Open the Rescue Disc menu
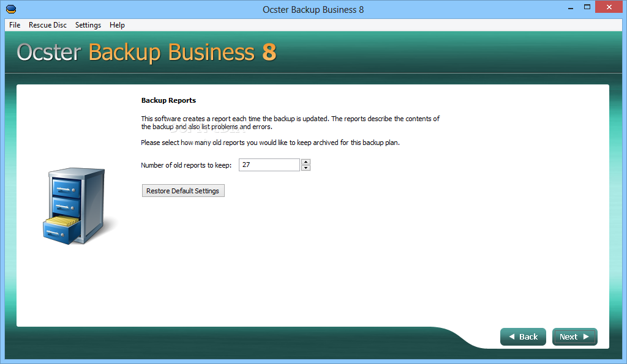Screen dimensions: 627x364 (x=48, y=24)
